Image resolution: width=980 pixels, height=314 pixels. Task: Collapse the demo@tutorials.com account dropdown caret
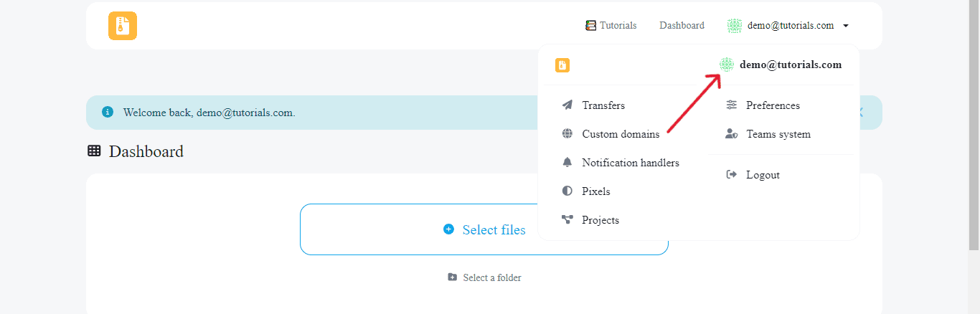pos(846,26)
